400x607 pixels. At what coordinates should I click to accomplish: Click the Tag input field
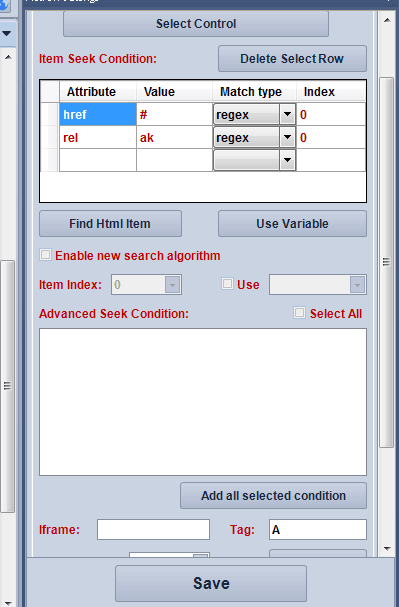[x=318, y=530]
